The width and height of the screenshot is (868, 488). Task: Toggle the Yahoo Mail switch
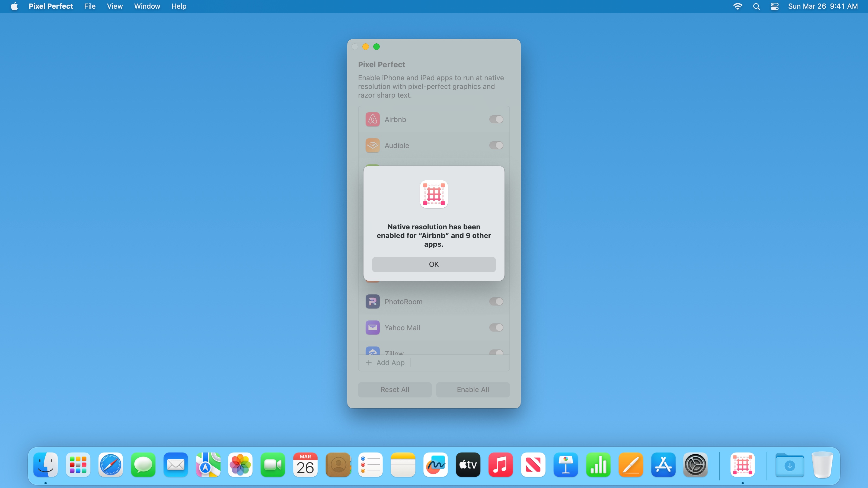point(496,327)
